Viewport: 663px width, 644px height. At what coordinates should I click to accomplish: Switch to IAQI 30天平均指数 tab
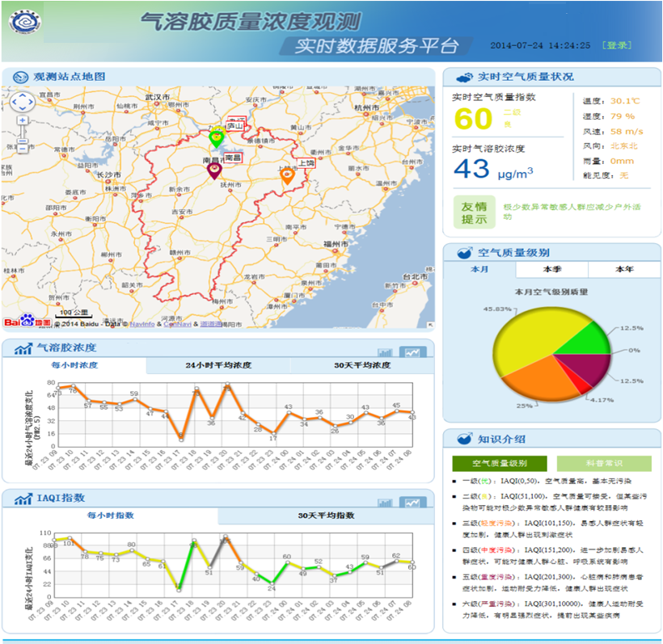pos(326,516)
